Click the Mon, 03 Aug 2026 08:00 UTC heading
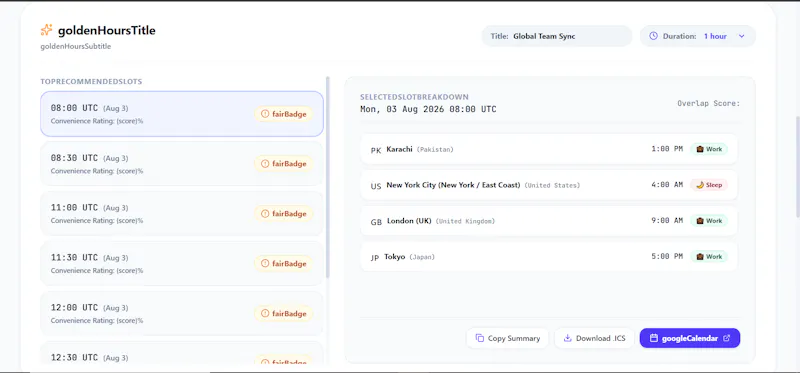Screen dimensions: 800x373 click(x=428, y=109)
